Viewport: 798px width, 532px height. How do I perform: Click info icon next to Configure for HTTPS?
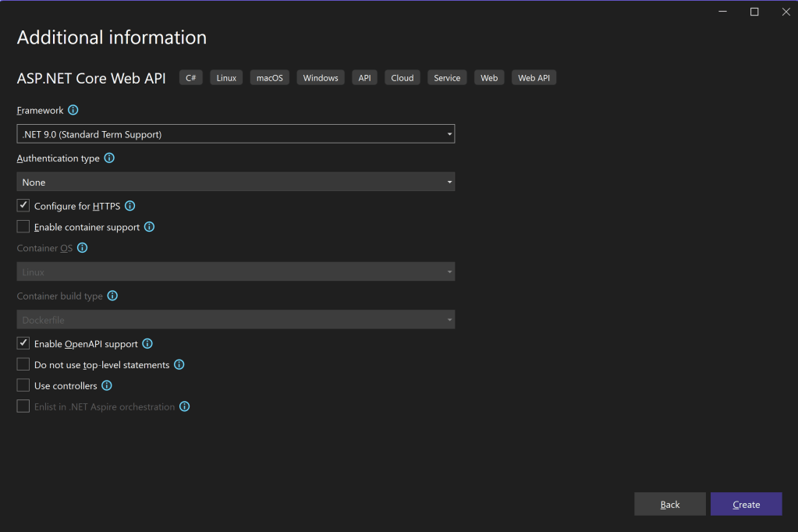coord(130,207)
